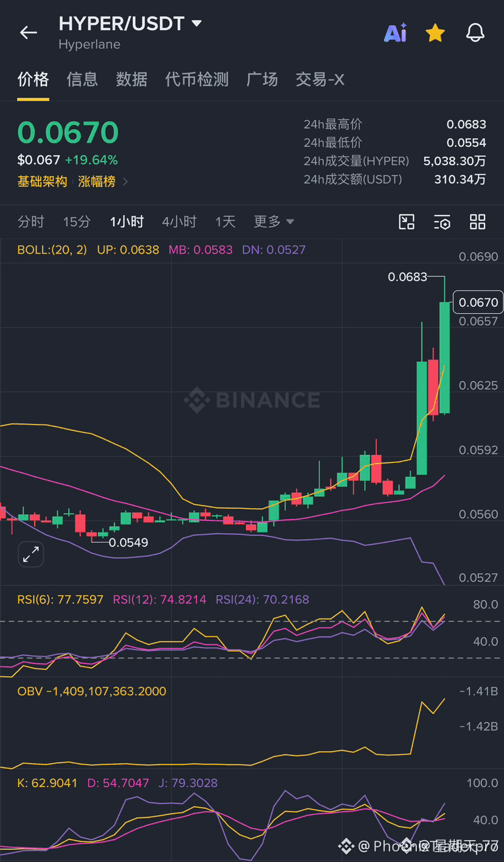Open the 基础架构 category link

coord(42,182)
